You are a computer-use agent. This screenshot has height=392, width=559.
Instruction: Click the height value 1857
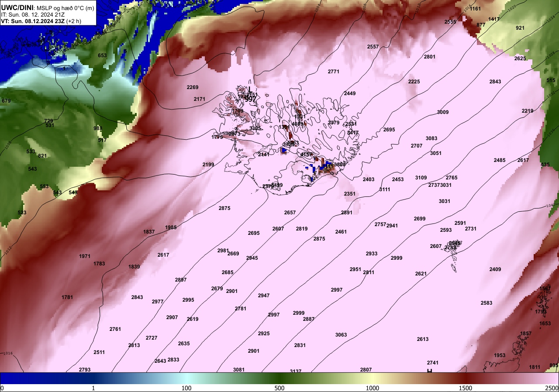click(526, 334)
